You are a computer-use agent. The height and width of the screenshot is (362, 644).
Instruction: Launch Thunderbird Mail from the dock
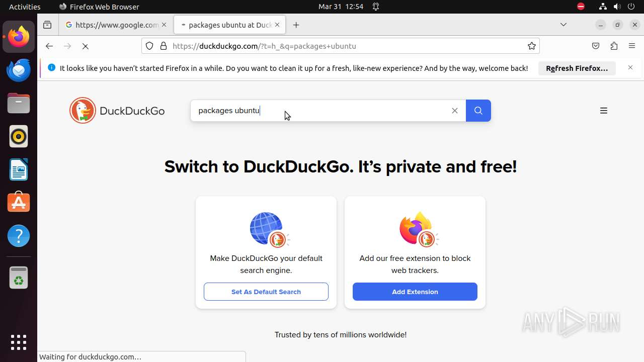tap(19, 70)
